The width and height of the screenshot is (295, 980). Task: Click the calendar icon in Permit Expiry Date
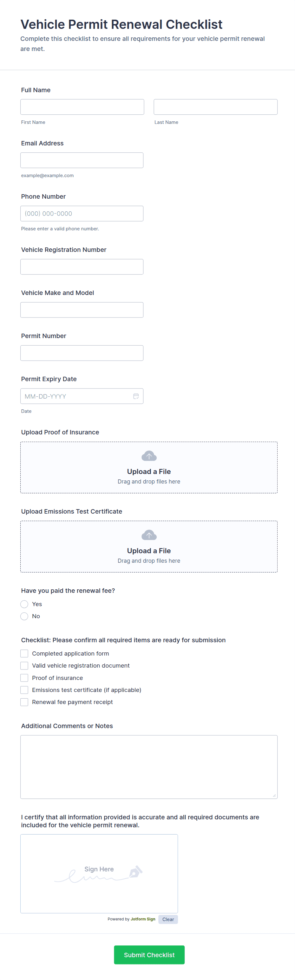click(x=136, y=396)
